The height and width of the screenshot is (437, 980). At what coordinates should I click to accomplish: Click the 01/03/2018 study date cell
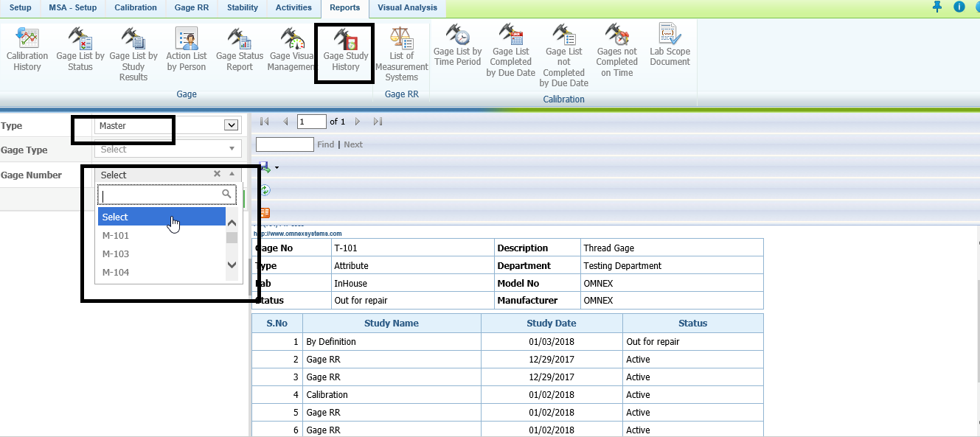click(x=552, y=342)
